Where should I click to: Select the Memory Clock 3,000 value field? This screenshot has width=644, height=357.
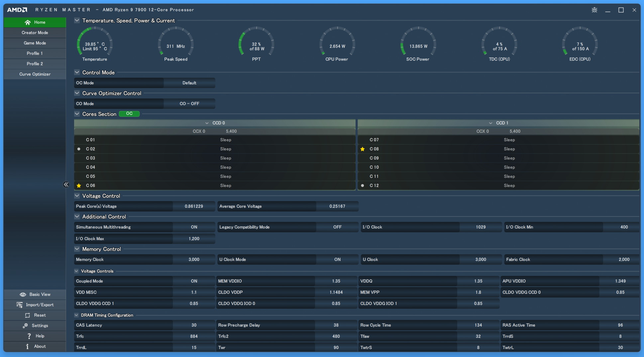coord(194,260)
